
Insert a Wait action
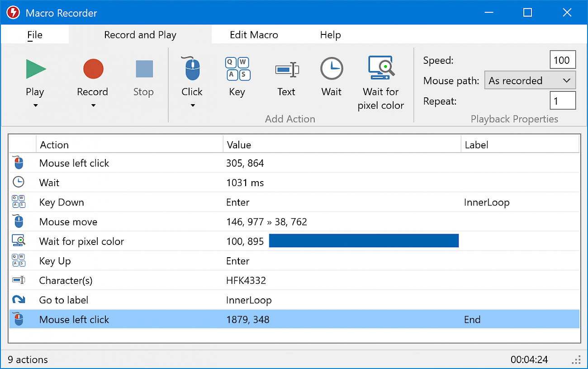(x=332, y=69)
